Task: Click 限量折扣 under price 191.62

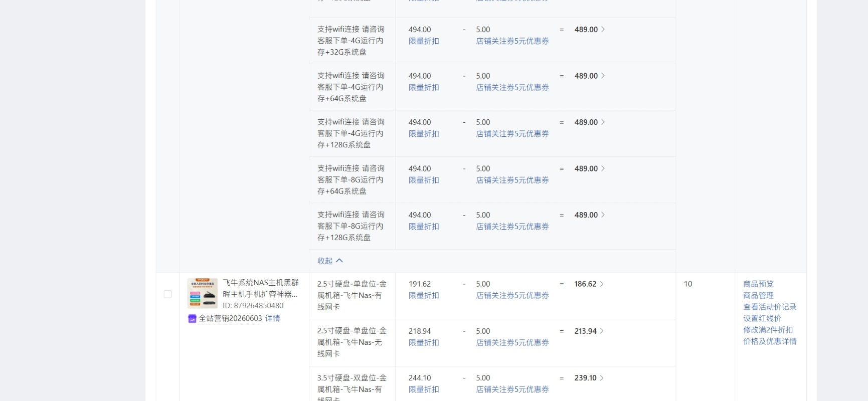Action: pyautogui.click(x=424, y=295)
